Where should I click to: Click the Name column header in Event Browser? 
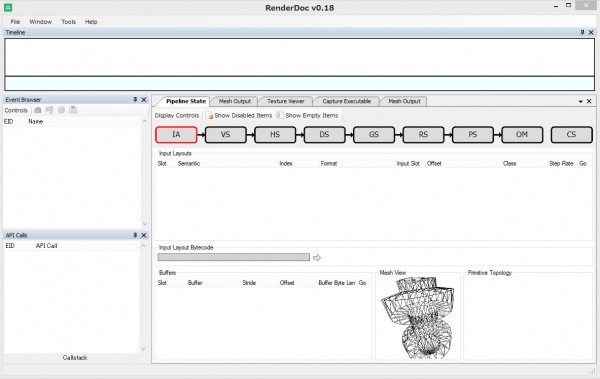click(x=36, y=121)
